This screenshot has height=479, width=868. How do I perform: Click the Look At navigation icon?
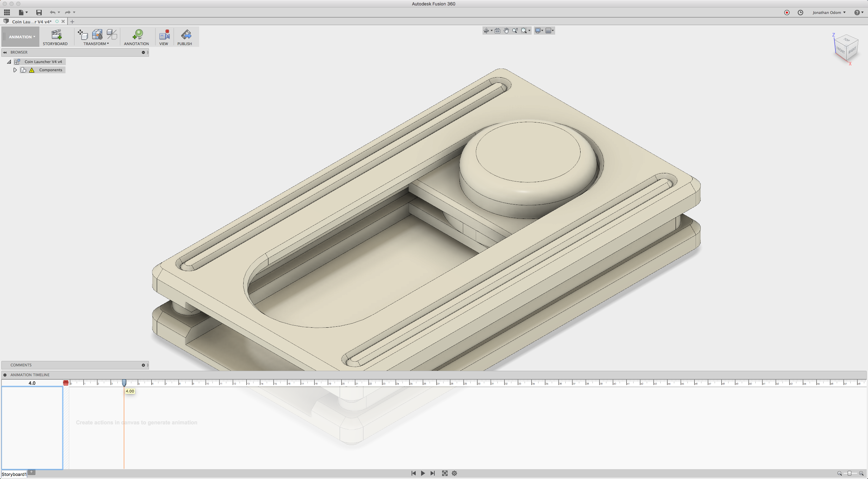click(497, 31)
